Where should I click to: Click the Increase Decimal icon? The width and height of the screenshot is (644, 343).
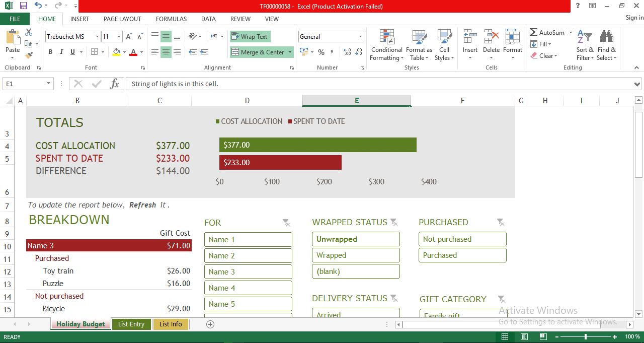[x=347, y=52]
